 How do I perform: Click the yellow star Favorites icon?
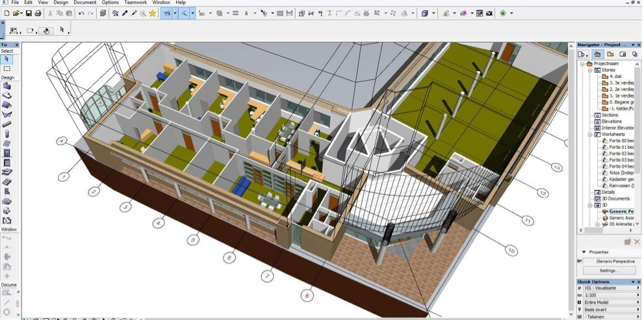(x=153, y=13)
